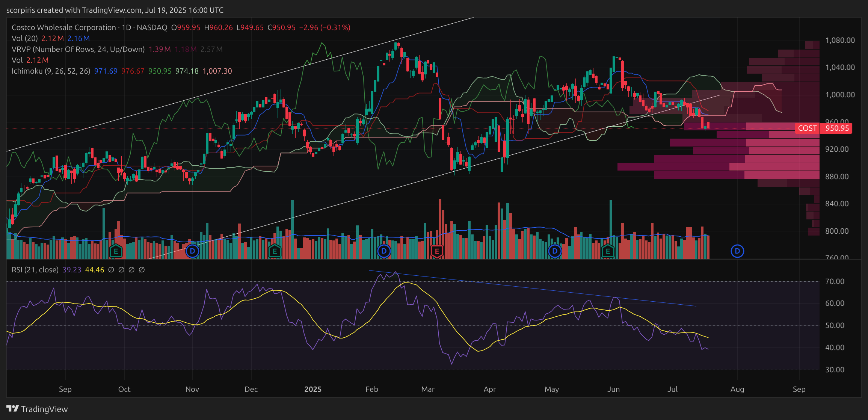Click the Ichimoku red 976.67 value
This screenshot has width=868, height=420.
[133, 71]
